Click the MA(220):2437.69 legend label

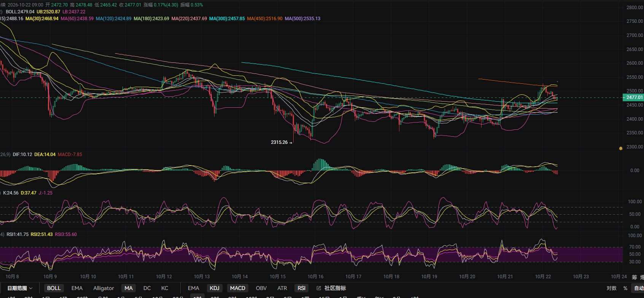pyautogui.click(x=189, y=19)
